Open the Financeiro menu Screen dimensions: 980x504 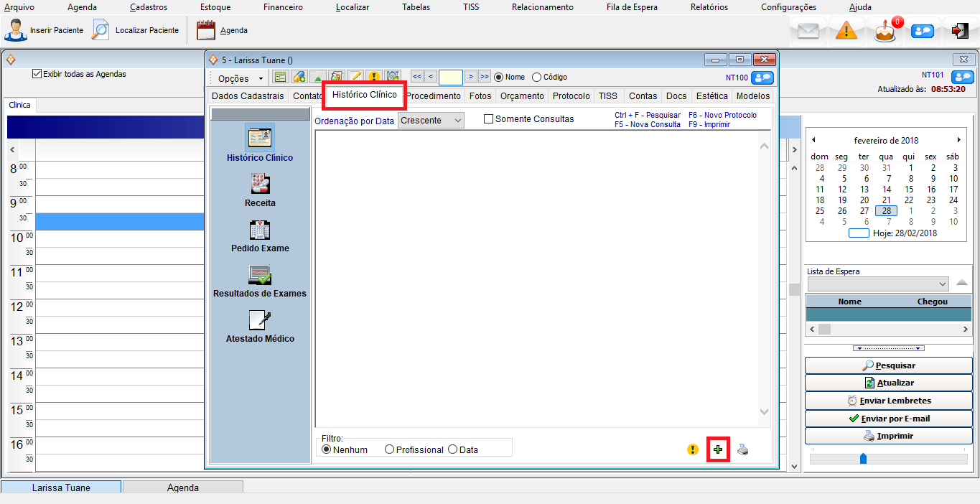(283, 7)
